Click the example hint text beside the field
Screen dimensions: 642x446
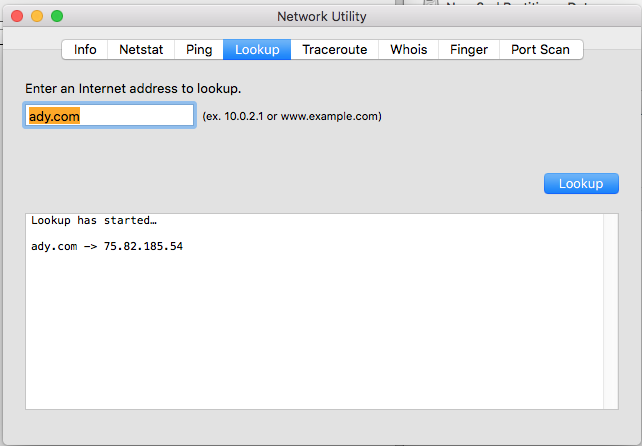292,116
